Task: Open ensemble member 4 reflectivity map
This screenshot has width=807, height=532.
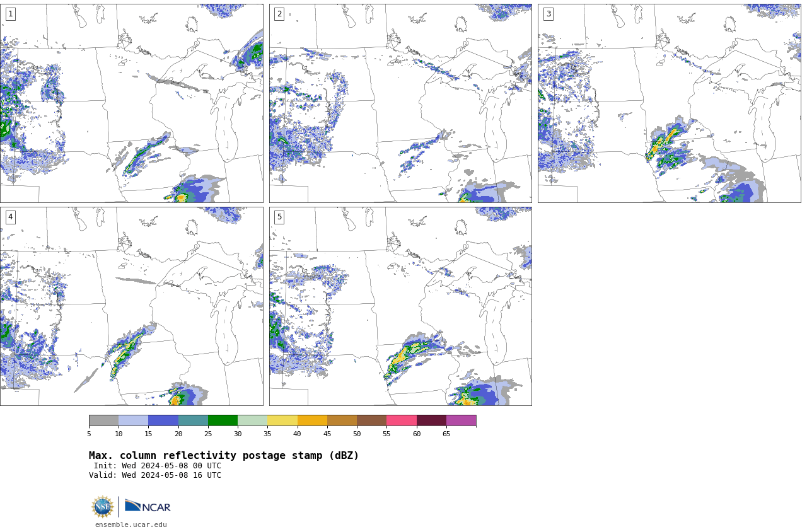Action: (x=132, y=306)
